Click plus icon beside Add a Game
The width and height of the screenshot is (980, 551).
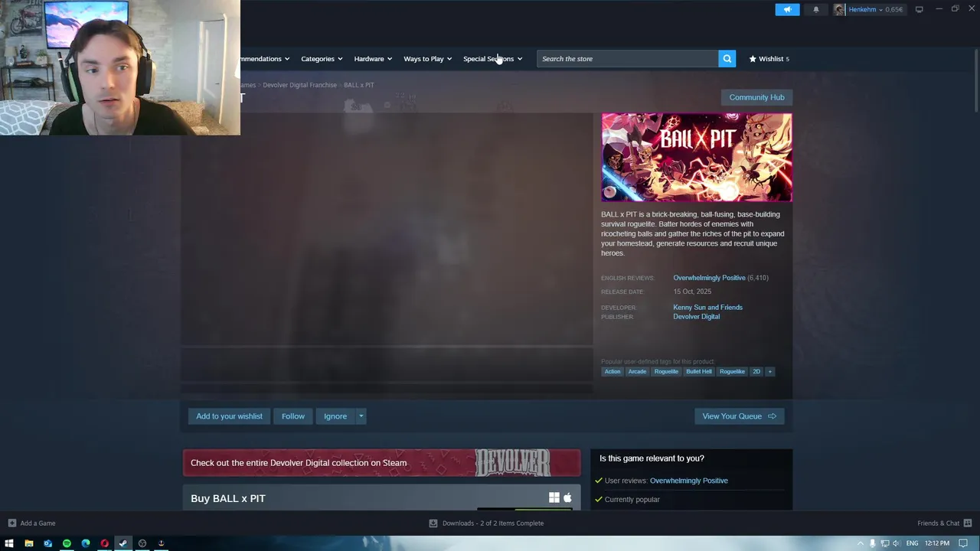tap(11, 523)
